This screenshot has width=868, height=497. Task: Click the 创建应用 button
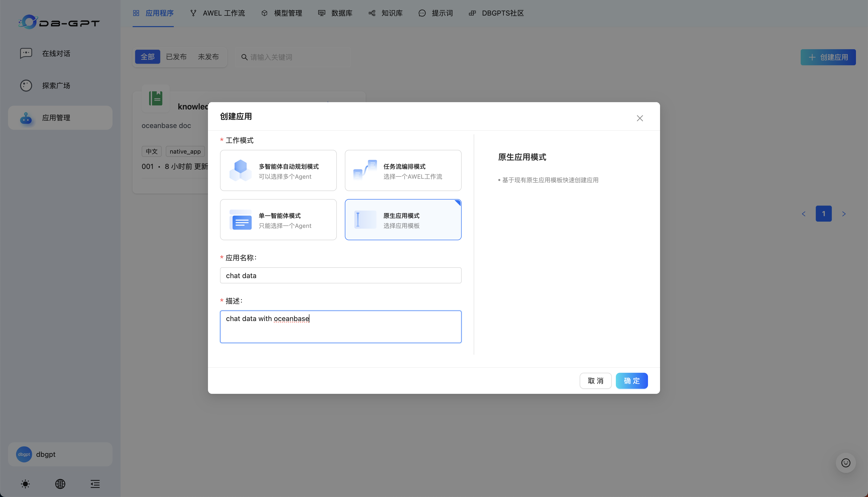coord(828,57)
